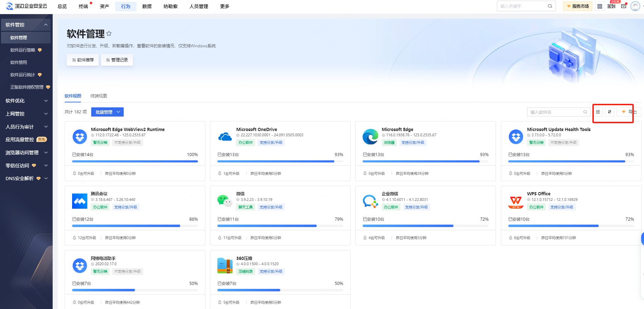Open the 批量管理 dropdown
The width and height of the screenshot is (644, 309).
tap(107, 112)
